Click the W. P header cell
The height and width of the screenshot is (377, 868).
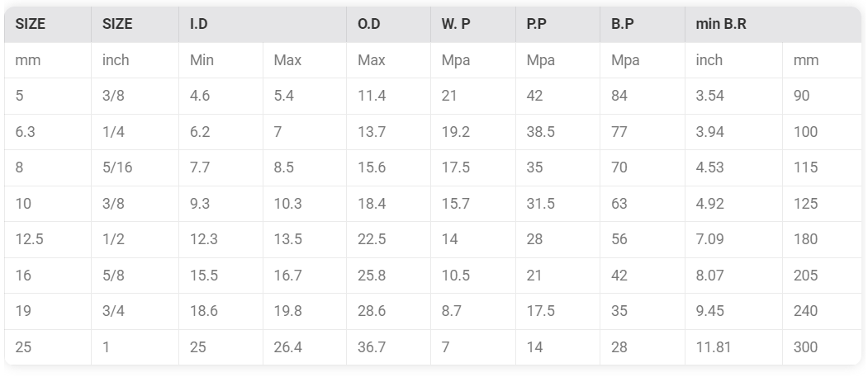click(x=472, y=24)
